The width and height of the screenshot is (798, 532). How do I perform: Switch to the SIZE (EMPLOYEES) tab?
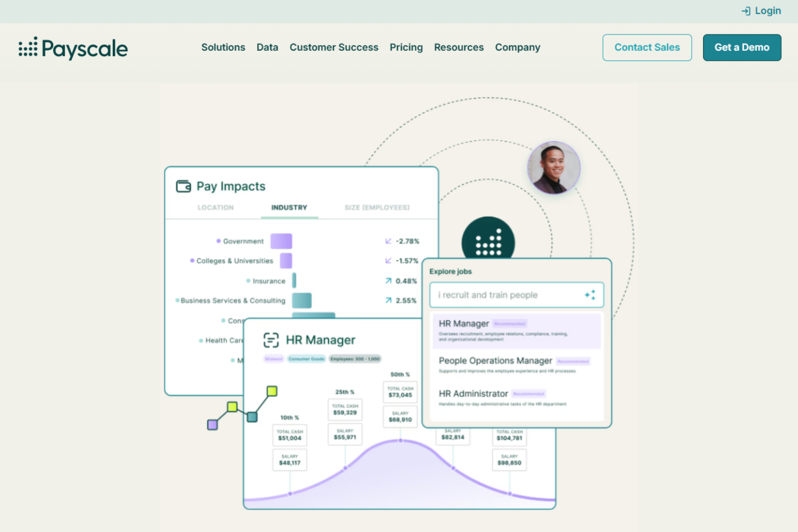click(x=377, y=208)
